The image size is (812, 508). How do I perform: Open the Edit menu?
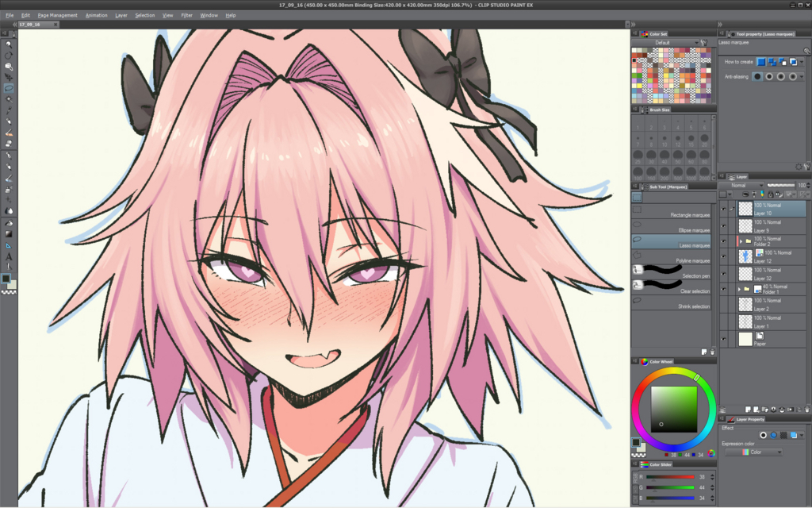coord(25,15)
